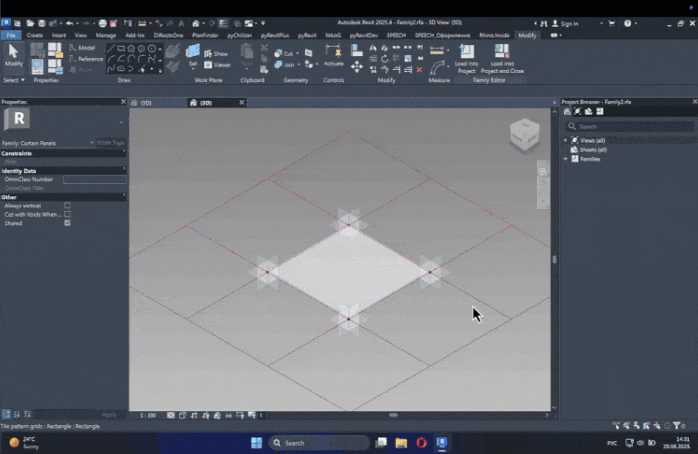This screenshot has height=454, width=698.
Task: Toggle Cut with Voids When Loaded checkbox
Action: click(67, 214)
